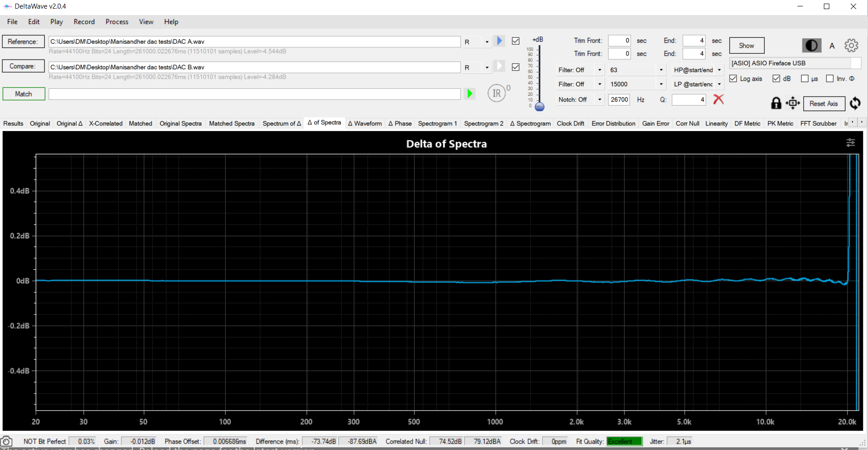Clear filters with the red X icon
The width and height of the screenshot is (868, 450).
(718, 99)
